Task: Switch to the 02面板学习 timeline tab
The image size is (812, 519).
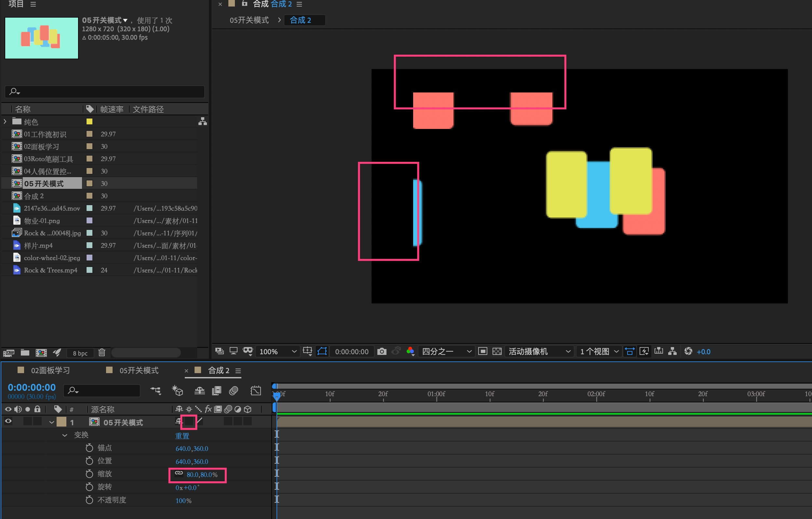Action: tap(50, 370)
